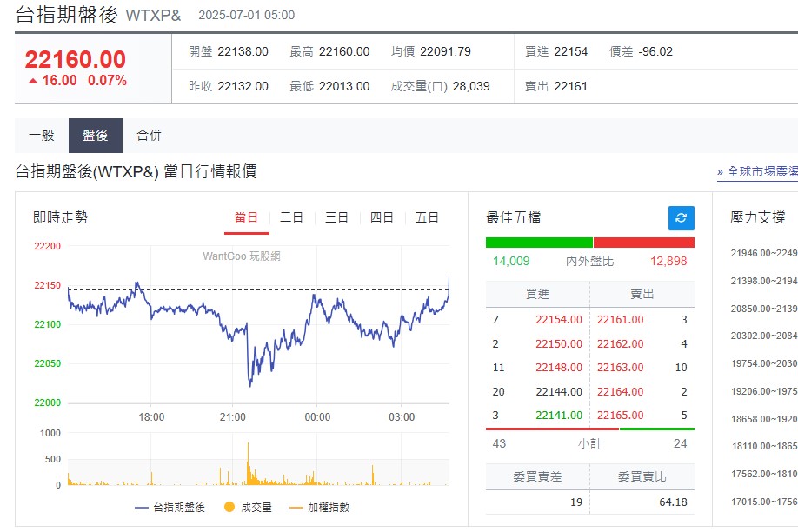The height and width of the screenshot is (532, 798).
Task: Toggle 成交量 series in chart legend
Action: pos(249,508)
